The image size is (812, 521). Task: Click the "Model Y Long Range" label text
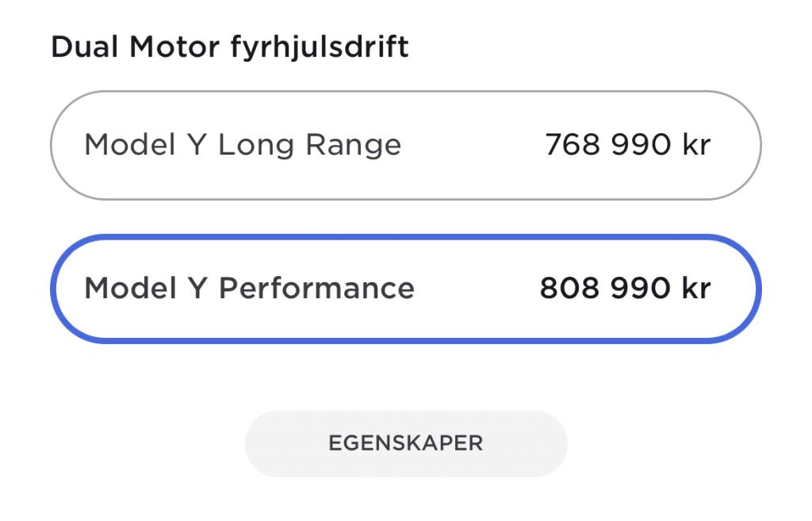tap(243, 145)
